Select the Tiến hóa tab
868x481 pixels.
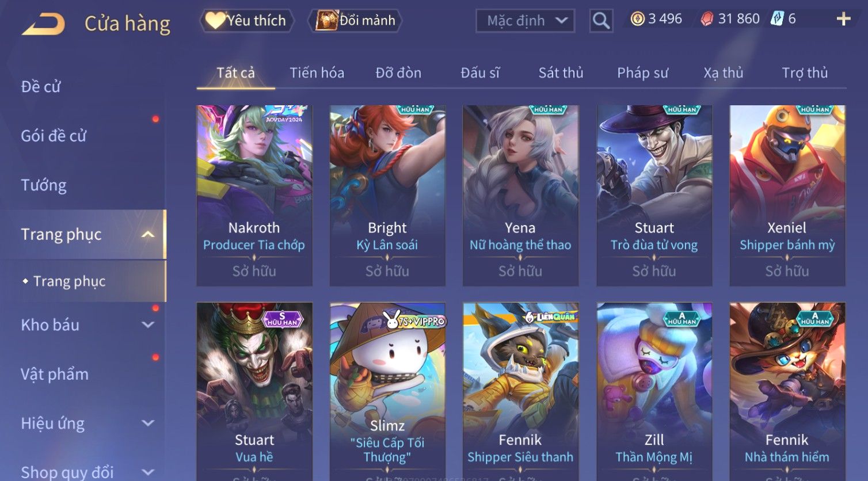coord(317,72)
